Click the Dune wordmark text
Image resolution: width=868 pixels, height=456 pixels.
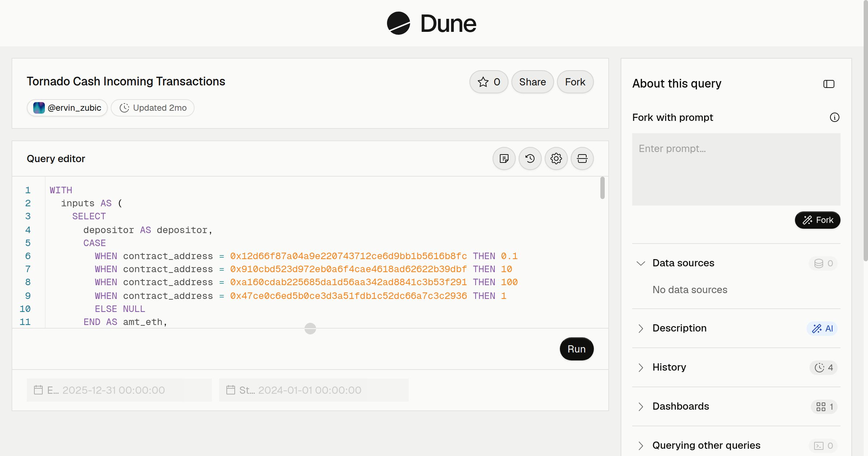[x=448, y=24]
